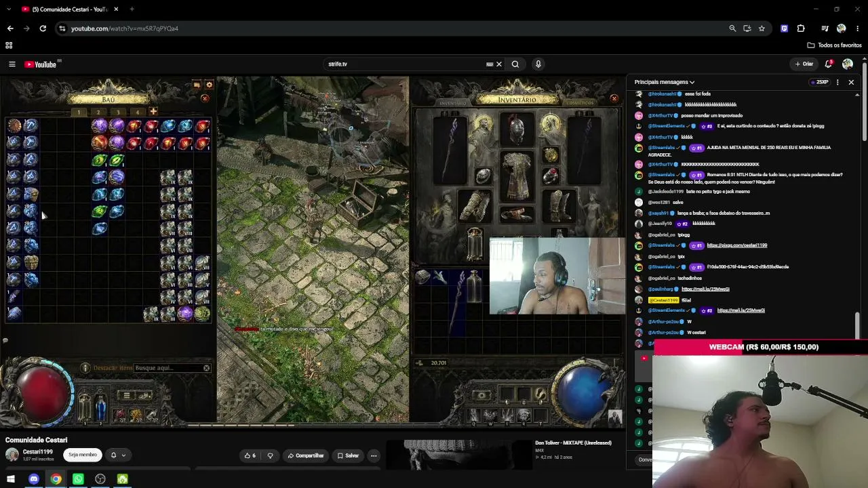
Task: Open YouTube notifications bell
Action: coord(828,64)
